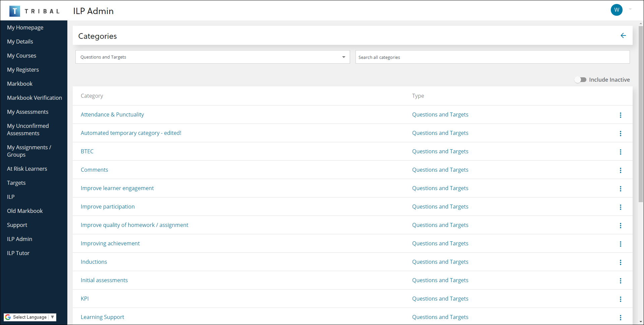Click the page vertical scrollbar thumb
Screen dimensions: 644x325
(641, 114)
